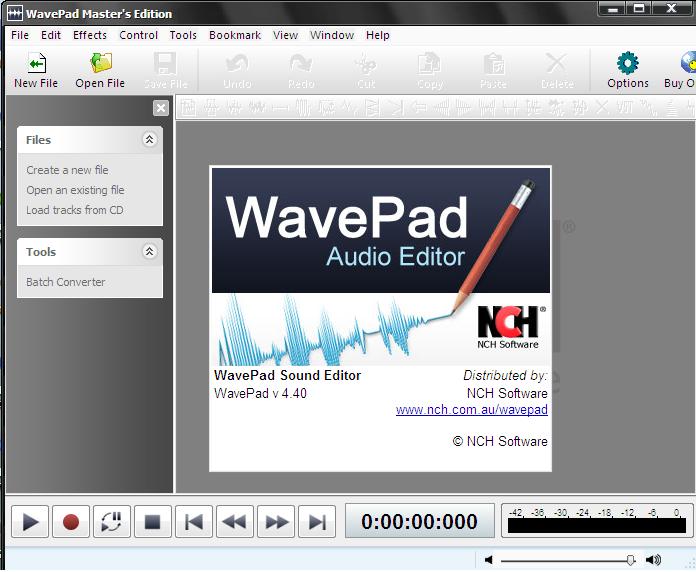Image resolution: width=696 pixels, height=572 pixels.
Task: Toggle the loop playback button
Action: 112,521
